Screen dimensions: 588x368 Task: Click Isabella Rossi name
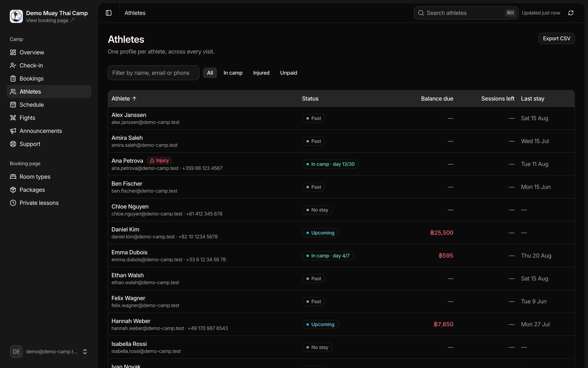pyautogui.click(x=129, y=344)
